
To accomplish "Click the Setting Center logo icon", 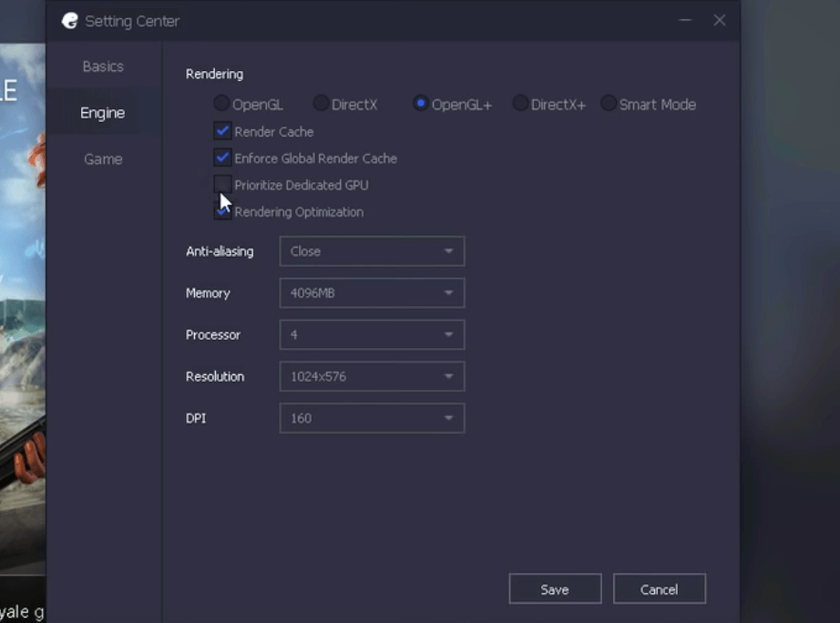I will pos(69,21).
